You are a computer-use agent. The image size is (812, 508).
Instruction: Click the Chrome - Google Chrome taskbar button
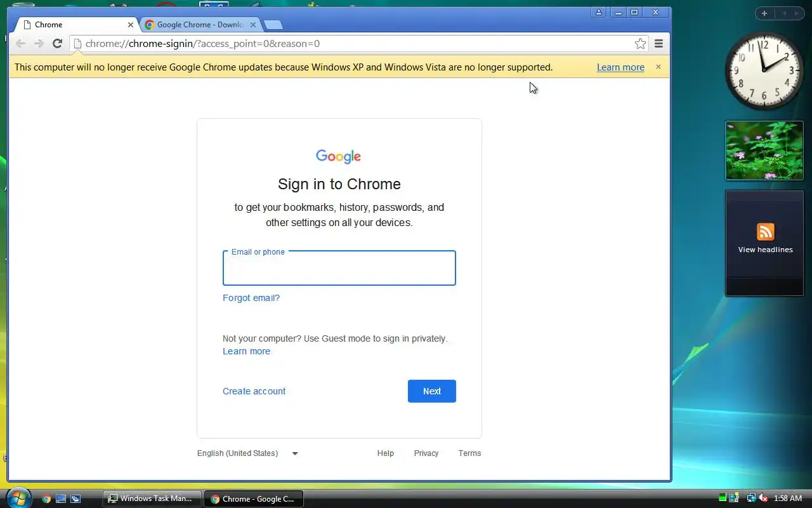(x=254, y=499)
